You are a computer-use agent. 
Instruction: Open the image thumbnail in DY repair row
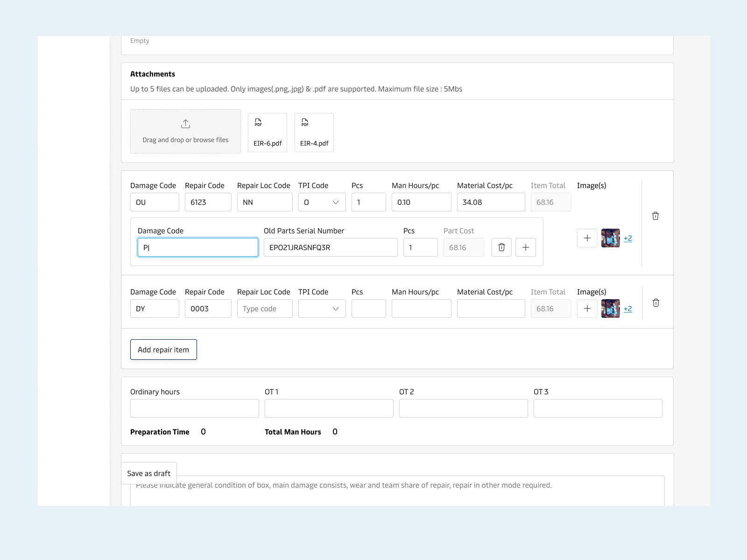tap(610, 308)
